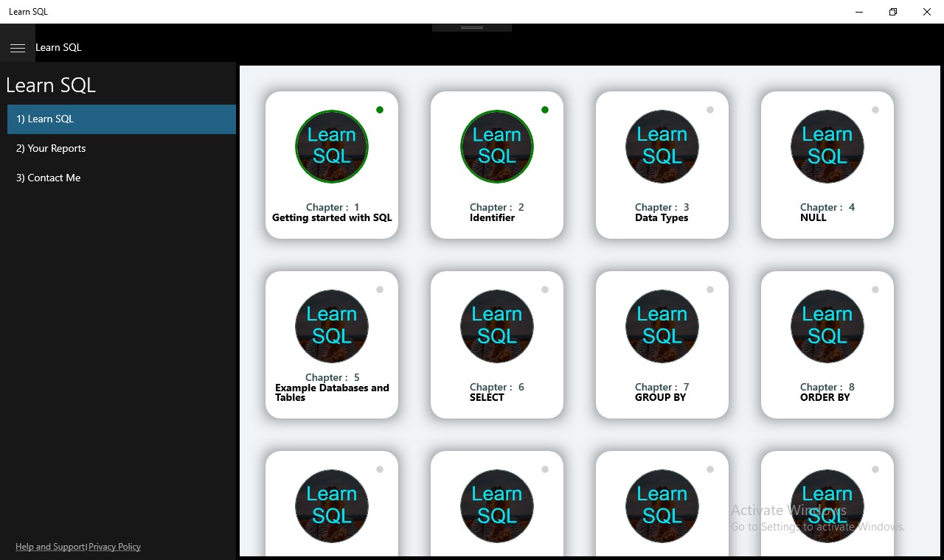View the Privacy Policy
944x560 pixels.
point(114,546)
